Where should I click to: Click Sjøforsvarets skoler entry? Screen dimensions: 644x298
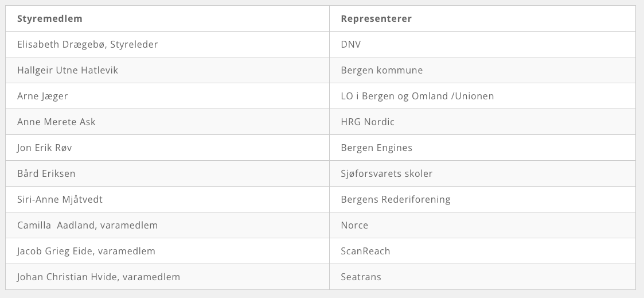point(387,174)
